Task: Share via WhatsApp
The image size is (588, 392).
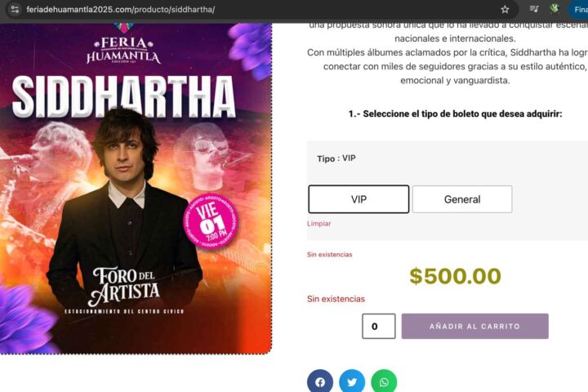Action: click(x=384, y=381)
